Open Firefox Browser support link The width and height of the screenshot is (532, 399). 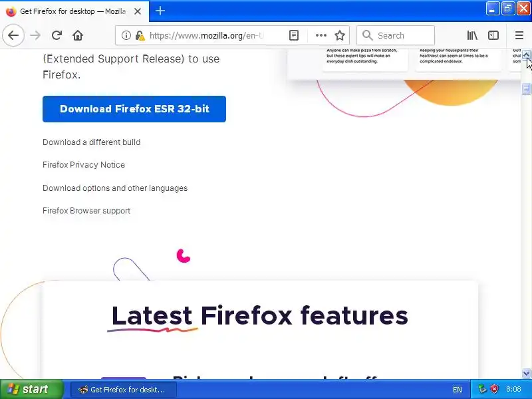[86, 211]
